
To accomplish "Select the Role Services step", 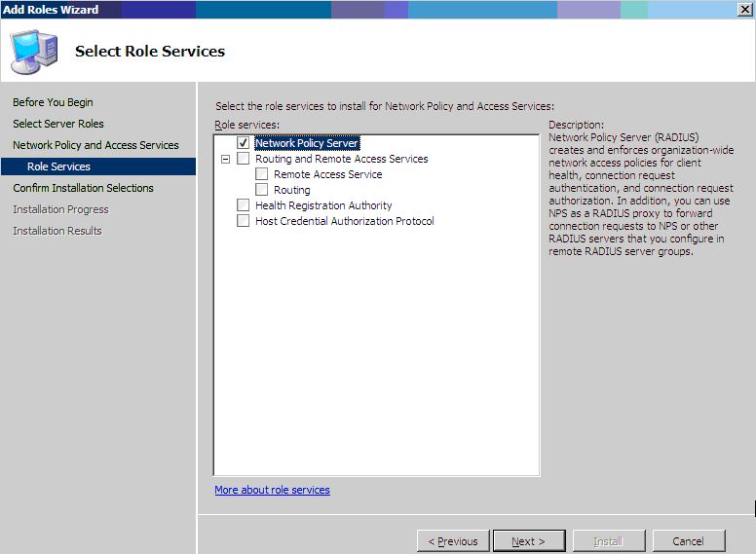I will tap(98, 166).
